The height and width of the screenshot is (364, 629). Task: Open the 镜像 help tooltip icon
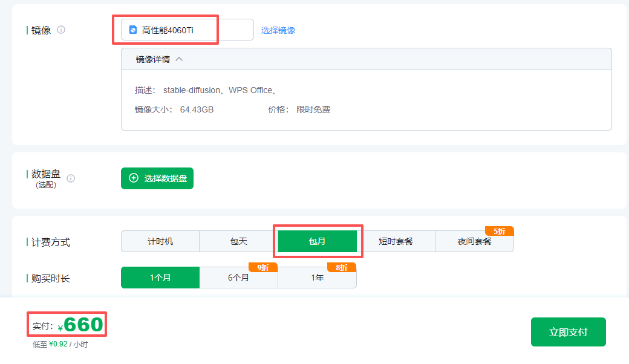(x=62, y=30)
